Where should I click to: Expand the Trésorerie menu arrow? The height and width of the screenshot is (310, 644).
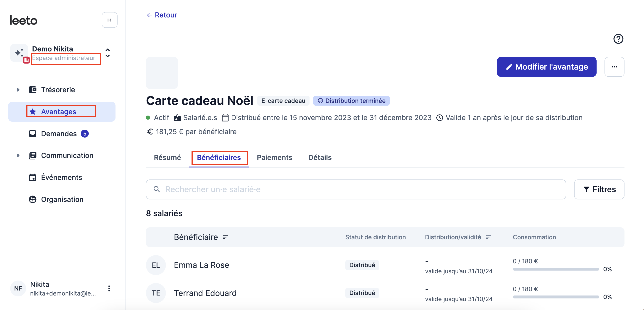(x=18, y=90)
